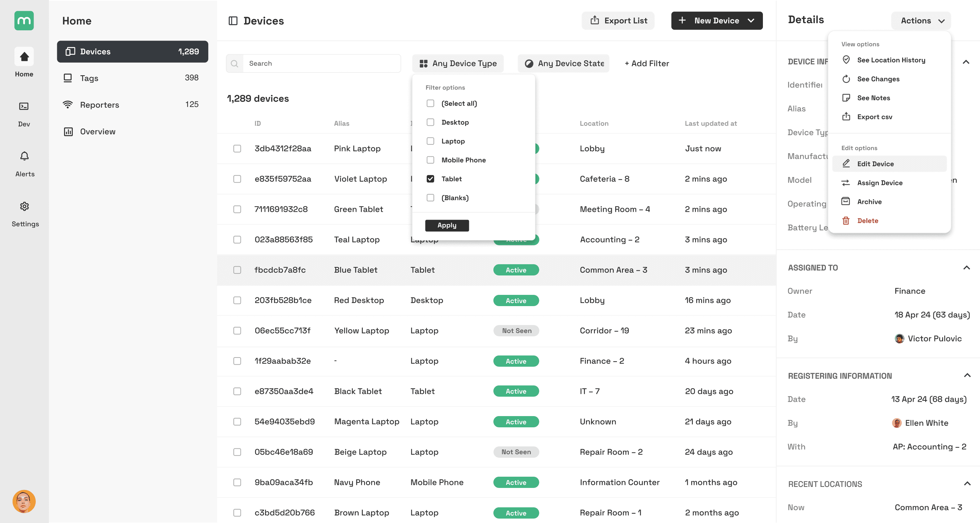Select the Blue Tablet row checkbox
This screenshot has width=980, height=523.
[237, 270]
